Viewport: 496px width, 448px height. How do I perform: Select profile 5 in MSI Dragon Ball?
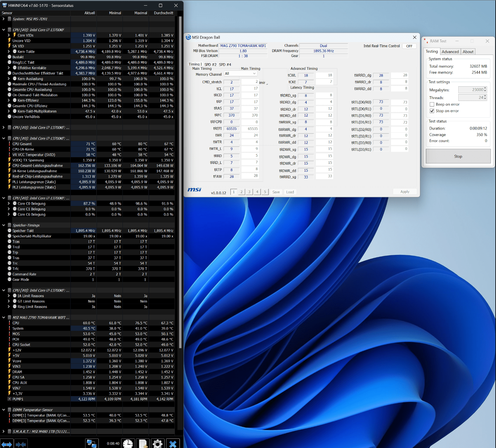(265, 192)
